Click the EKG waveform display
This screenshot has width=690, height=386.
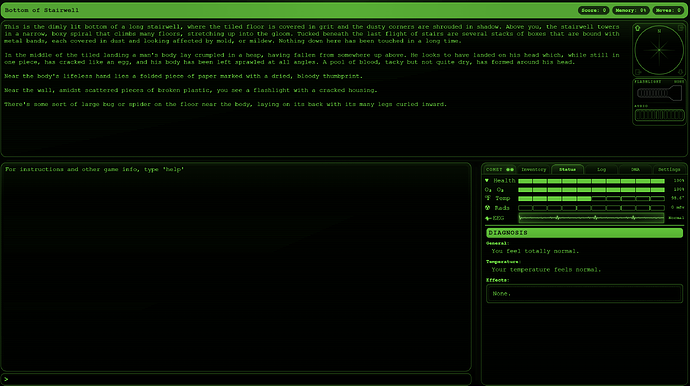click(591, 218)
